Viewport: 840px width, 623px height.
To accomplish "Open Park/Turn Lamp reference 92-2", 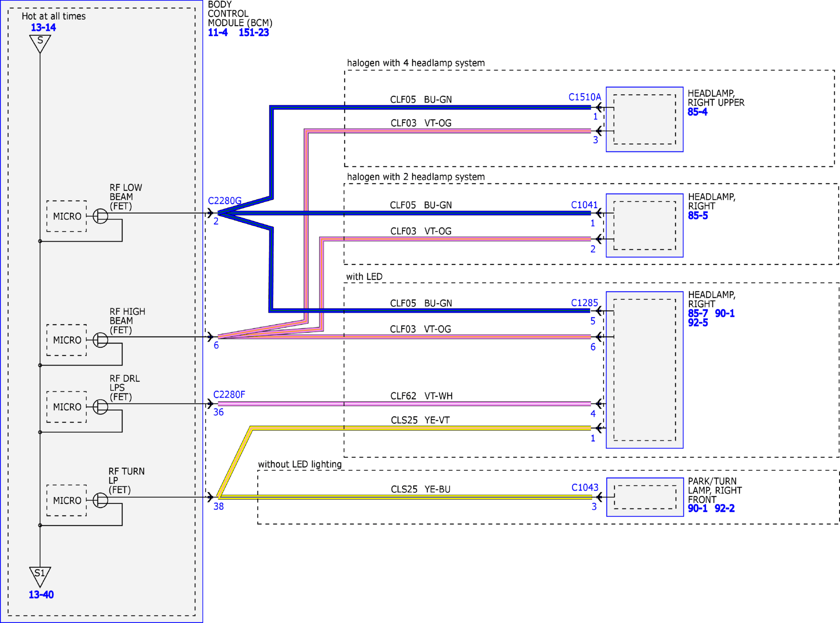I will pyautogui.click(x=725, y=508).
